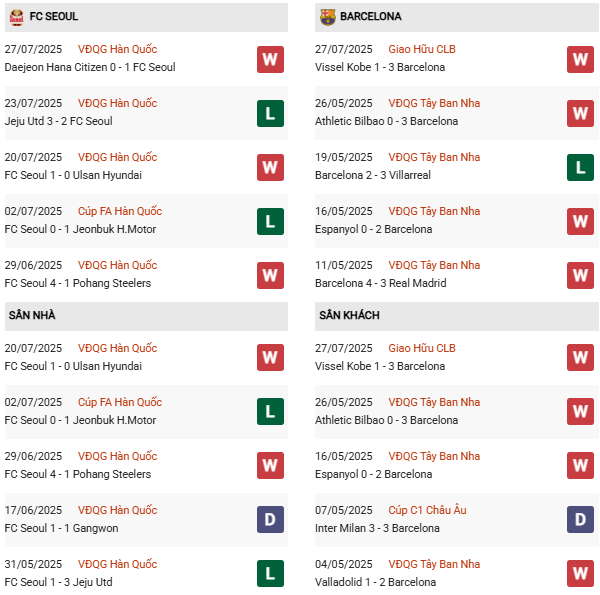Viewport: 600px width, 595px height.
Task: Click D badge for FC Seoul 1-1 Gangwon
Action: pyautogui.click(x=269, y=520)
